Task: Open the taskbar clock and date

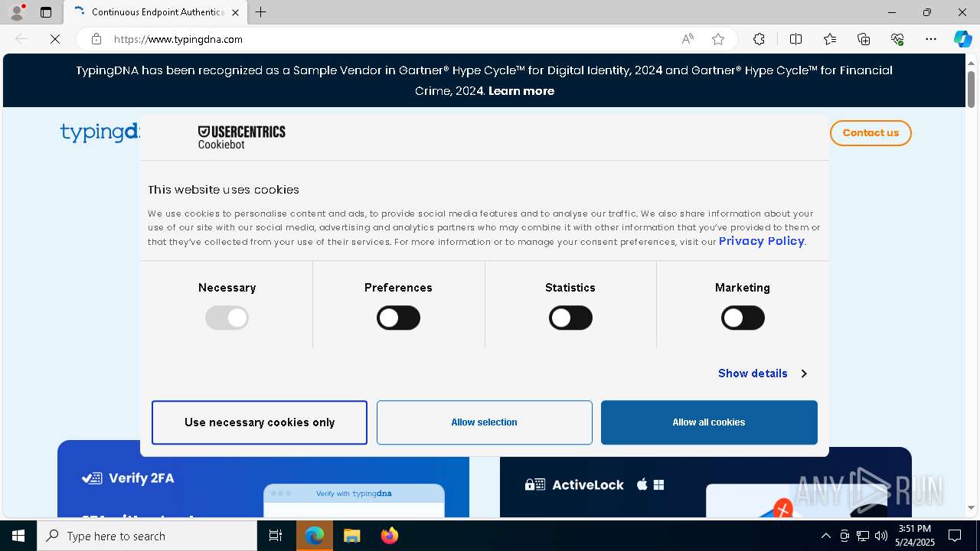Action: point(915,536)
